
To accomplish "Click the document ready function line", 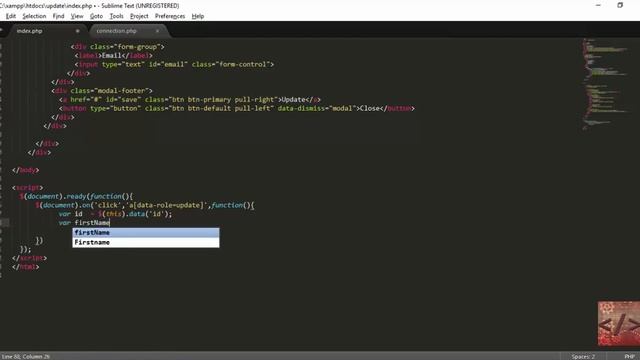I will (76, 196).
